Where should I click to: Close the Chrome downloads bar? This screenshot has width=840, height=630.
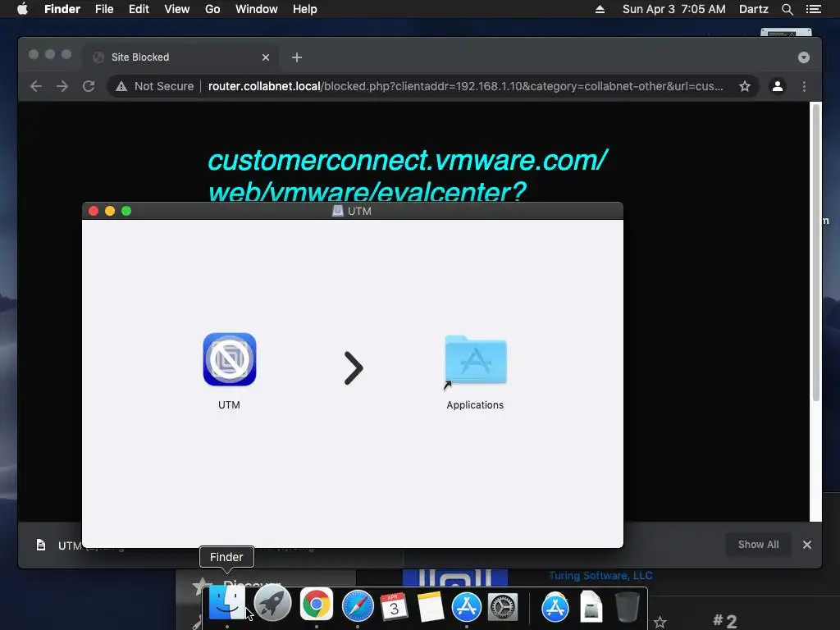click(x=807, y=545)
